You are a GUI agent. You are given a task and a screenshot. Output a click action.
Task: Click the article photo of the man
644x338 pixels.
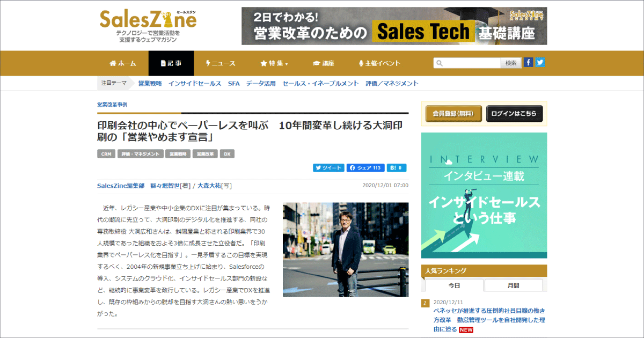(x=345, y=249)
